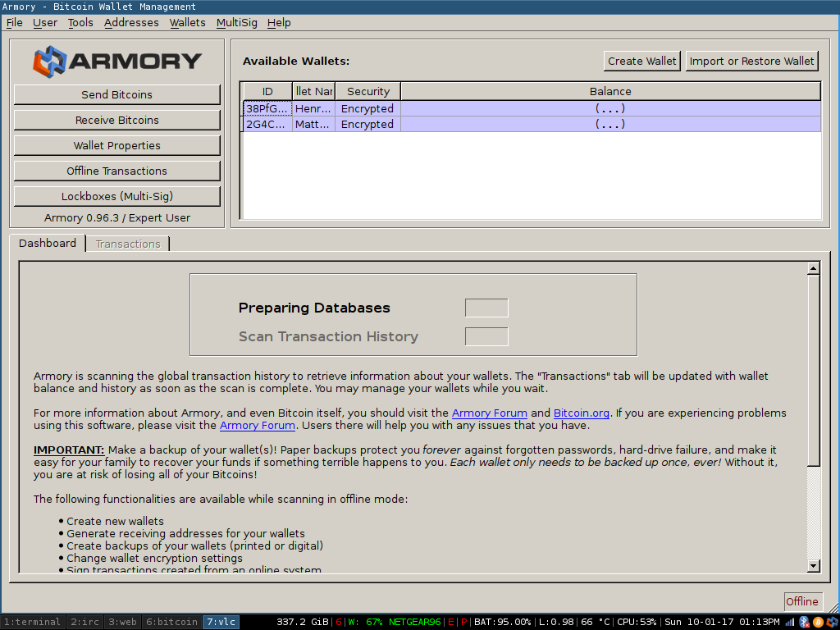Click the 'BAT:95.00%' battery status
The image size is (840, 630).
tap(503, 622)
